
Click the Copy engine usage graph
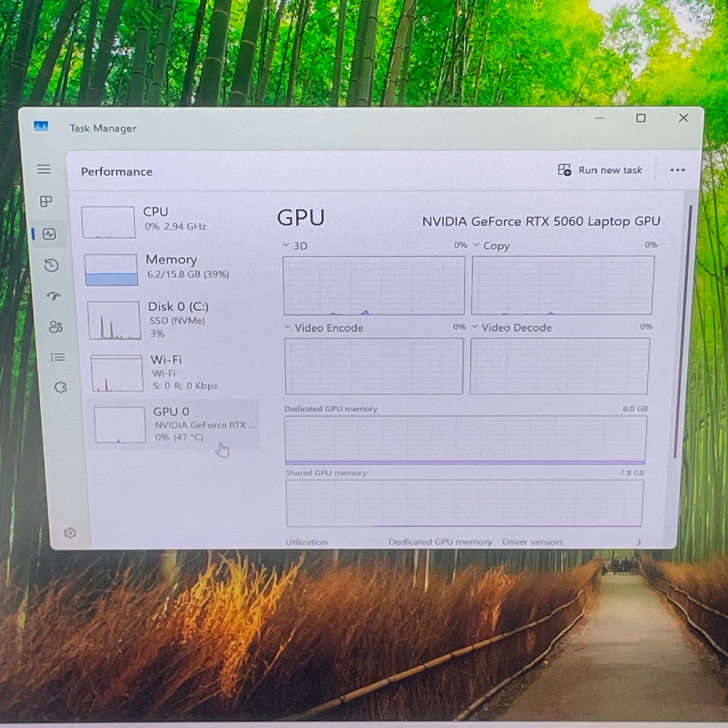[563, 285]
